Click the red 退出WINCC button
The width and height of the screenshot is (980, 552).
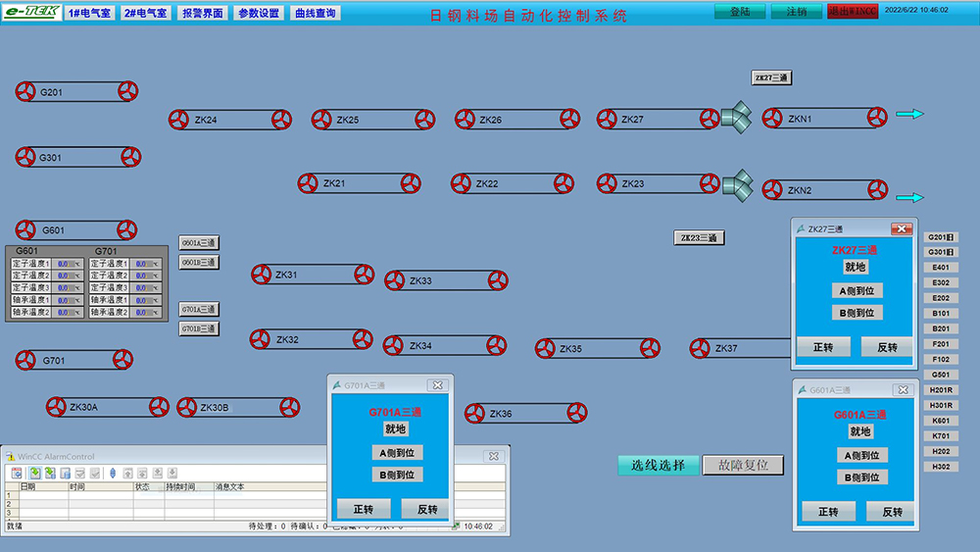point(853,11)
